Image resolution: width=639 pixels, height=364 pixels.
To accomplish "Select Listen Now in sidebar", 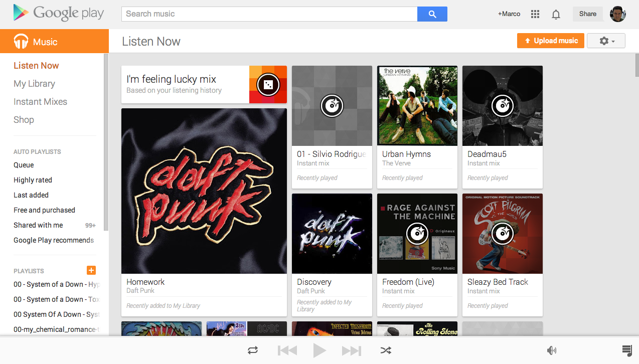I will (36, 66).
